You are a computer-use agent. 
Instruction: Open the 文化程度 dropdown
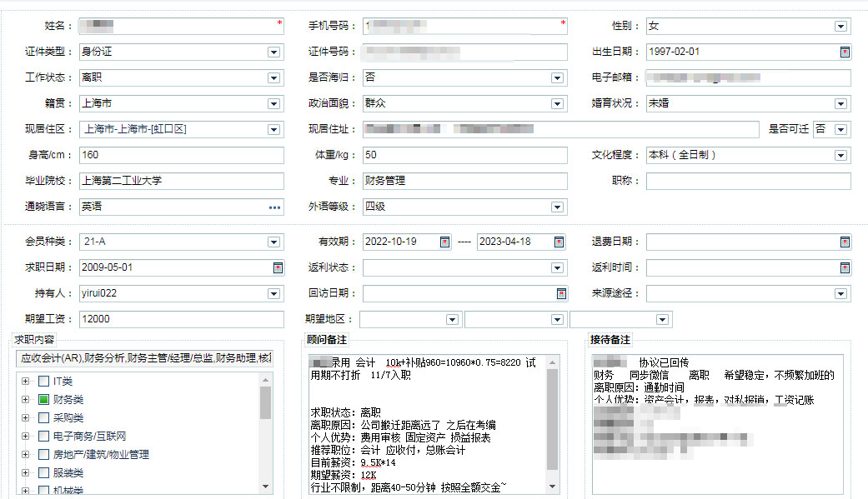click(840, 156)
